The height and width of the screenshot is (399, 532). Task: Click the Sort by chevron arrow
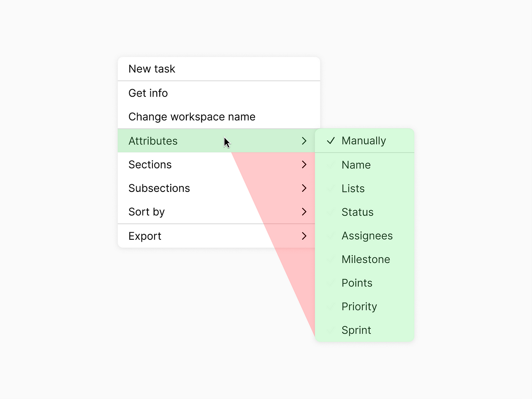(304, 212)
